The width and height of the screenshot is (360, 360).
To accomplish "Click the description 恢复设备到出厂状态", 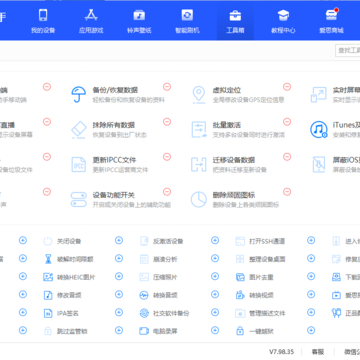I will coord(120,135).
